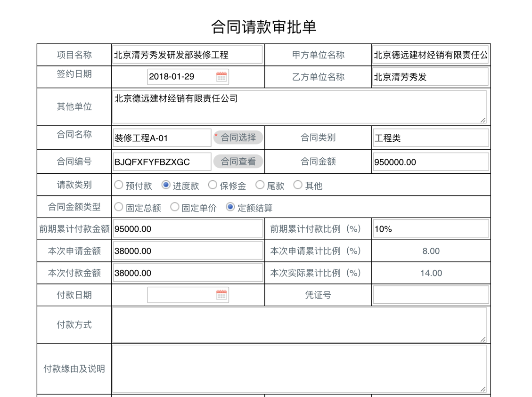Image resolution: width=532 pixels, height=397 pixels.
Task: Open the 付款日期 calendar picker icon
Action: [221, 294]
